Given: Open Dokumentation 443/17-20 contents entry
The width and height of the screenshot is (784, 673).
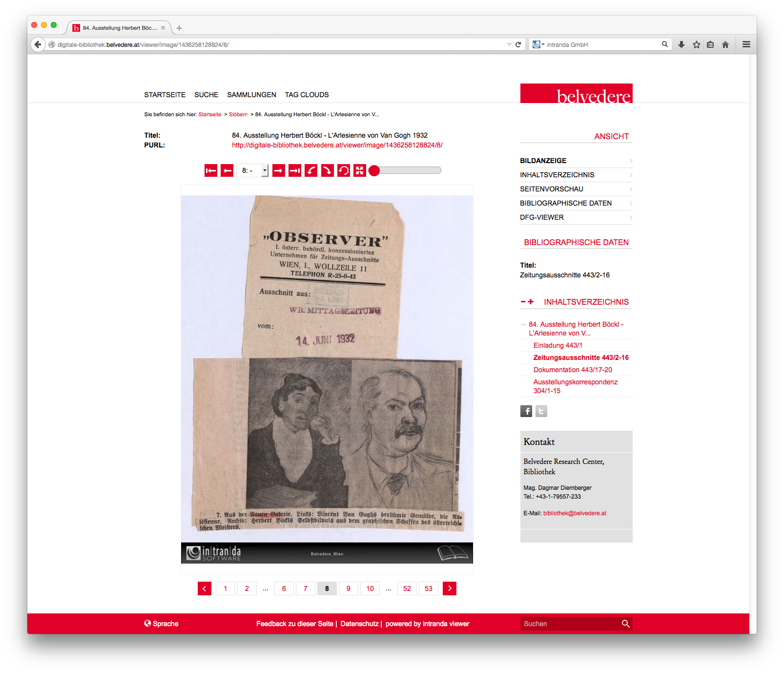Looking at the screenshot, I should coord(573,370).
